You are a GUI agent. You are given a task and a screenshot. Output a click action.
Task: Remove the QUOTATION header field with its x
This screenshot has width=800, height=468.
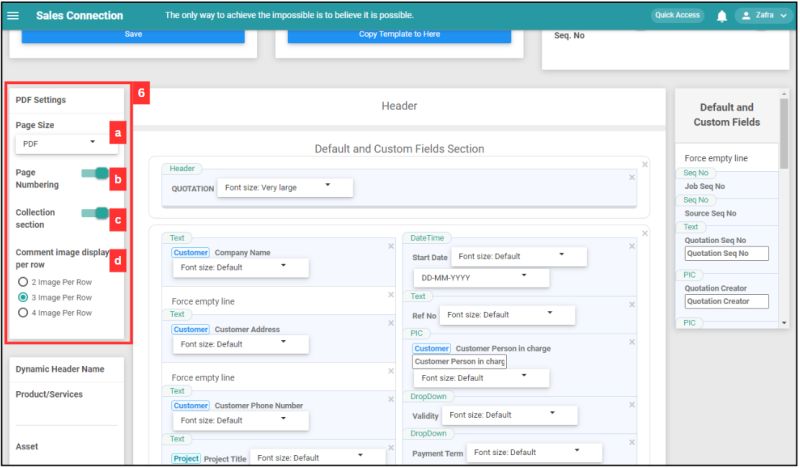(x=632, y=177)
